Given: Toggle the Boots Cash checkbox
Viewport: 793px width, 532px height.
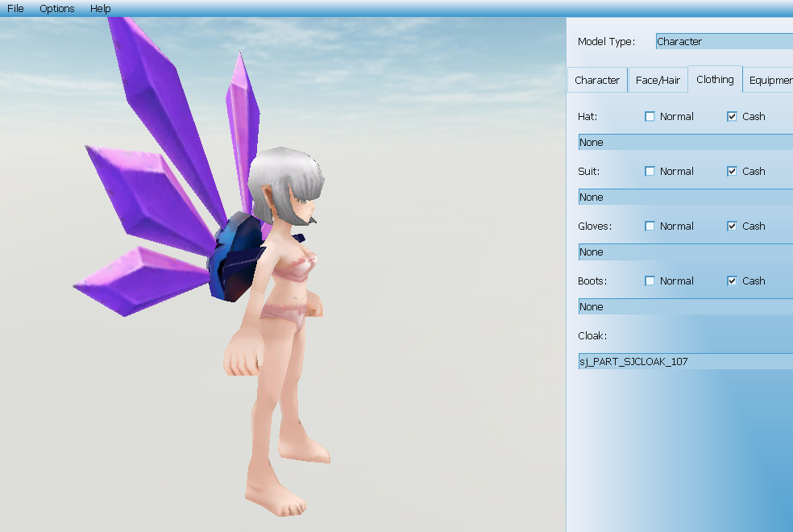Looking at the screenshot, I should (x=732, y=281).
